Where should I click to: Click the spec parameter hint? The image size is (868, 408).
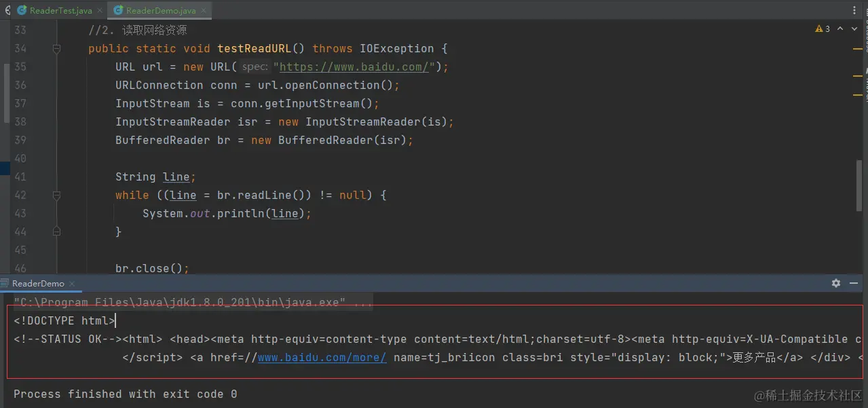(255, 67)
